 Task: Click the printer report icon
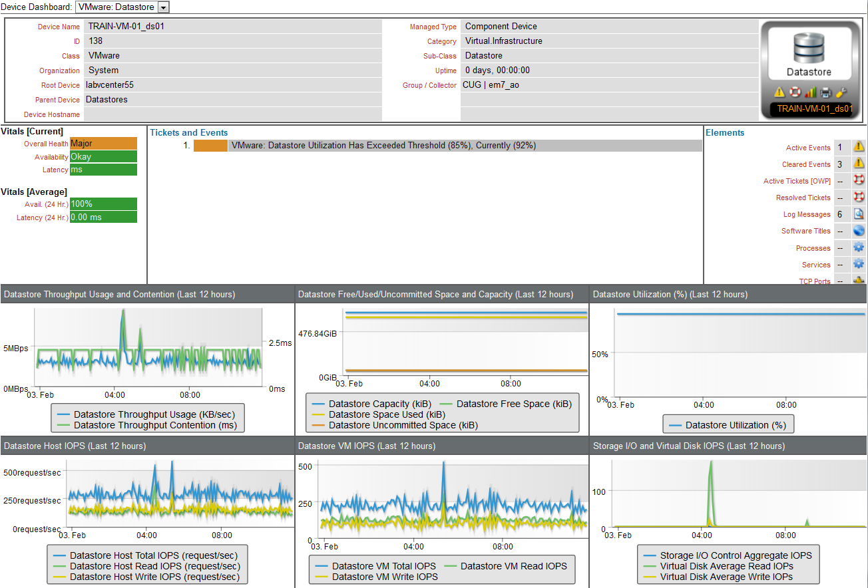825,91
